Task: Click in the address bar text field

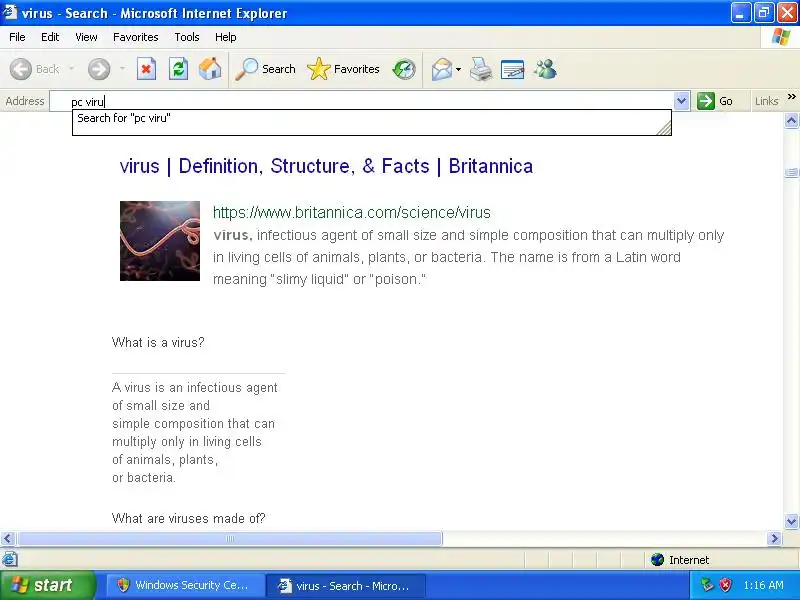Action: point(362,101)
